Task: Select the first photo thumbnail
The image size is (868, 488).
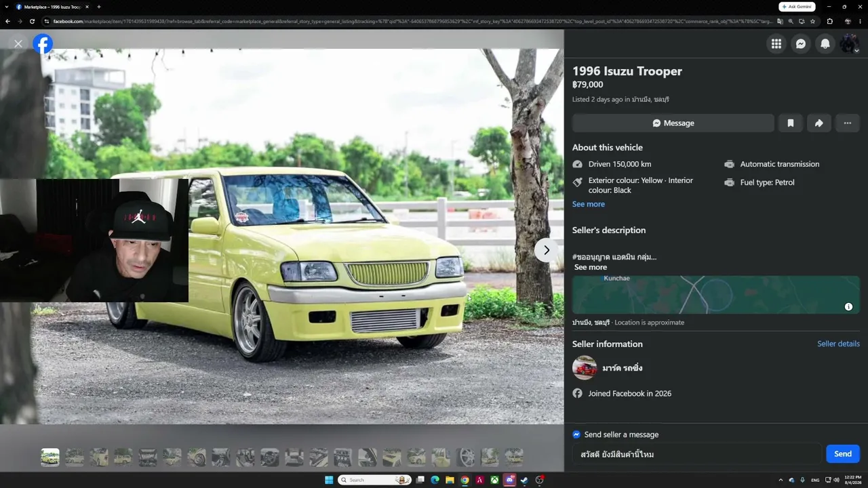Action: coord(50,457)
